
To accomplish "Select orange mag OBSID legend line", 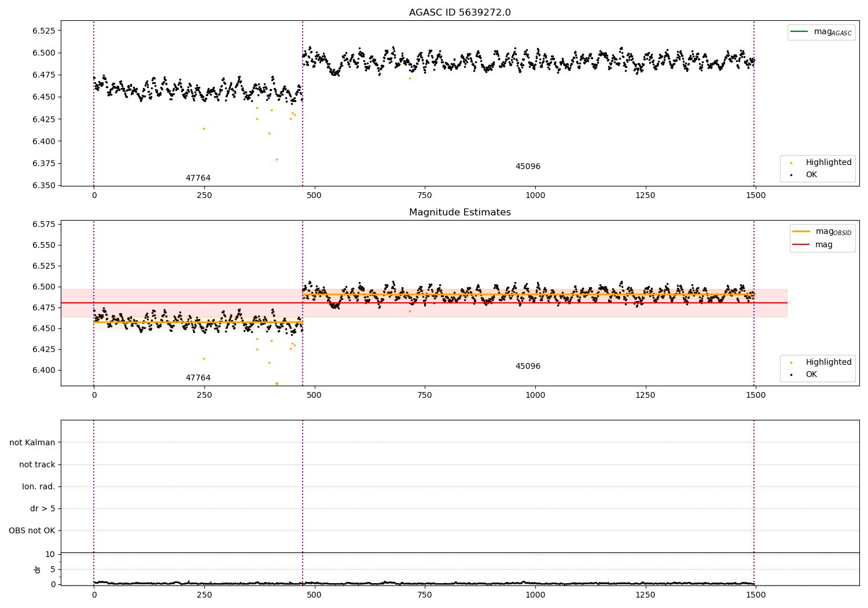I will pos(801,231).
